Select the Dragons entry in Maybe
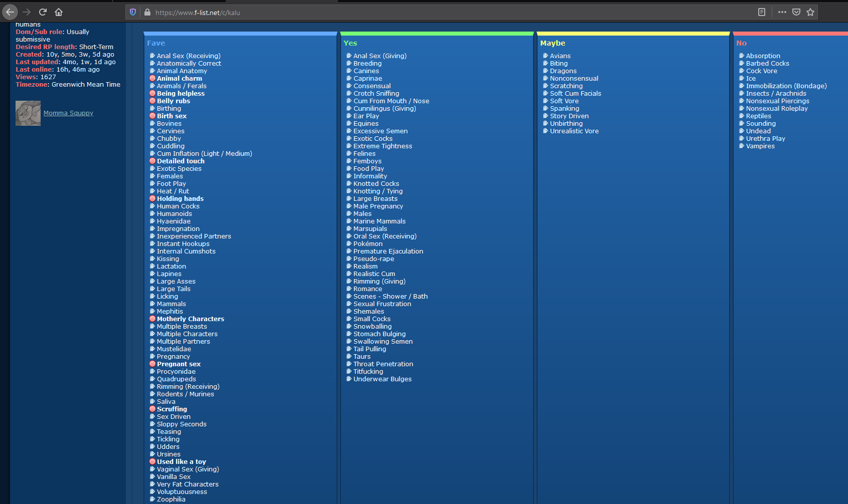This screenshot has width=848, height=504. click(563, 71)
